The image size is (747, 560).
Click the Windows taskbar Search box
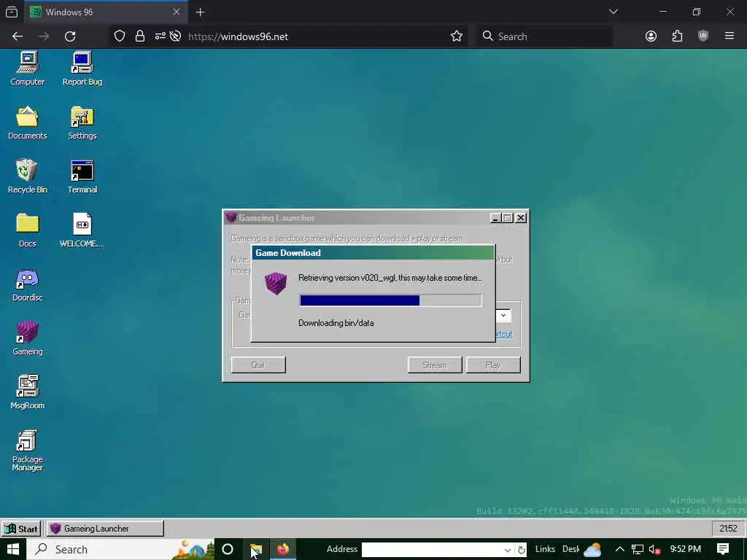tap(120, 550)
